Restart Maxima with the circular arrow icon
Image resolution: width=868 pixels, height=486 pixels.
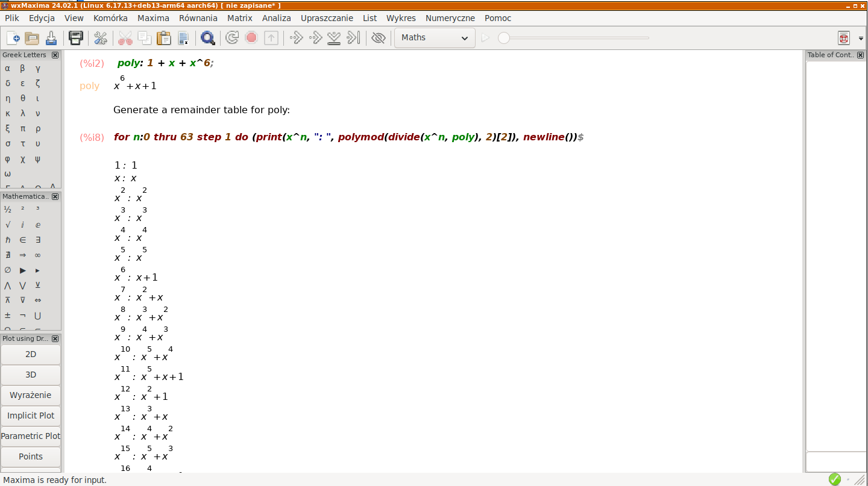232,38
